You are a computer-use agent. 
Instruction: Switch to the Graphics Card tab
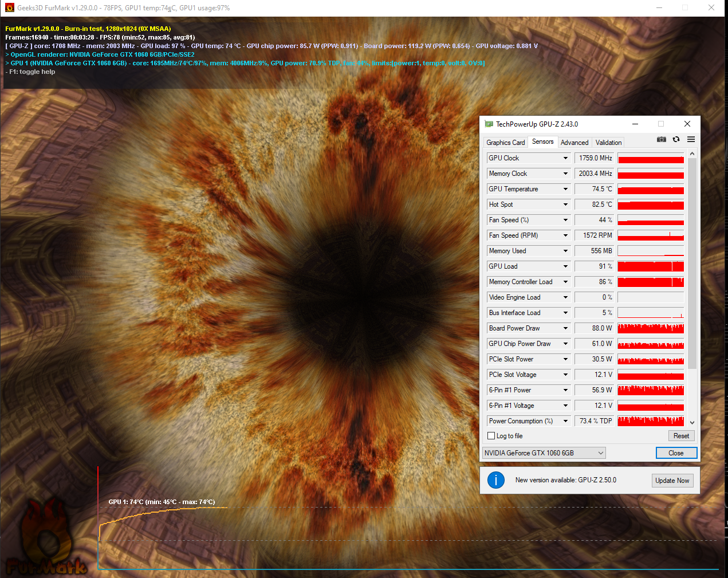[x=505, y=141]
